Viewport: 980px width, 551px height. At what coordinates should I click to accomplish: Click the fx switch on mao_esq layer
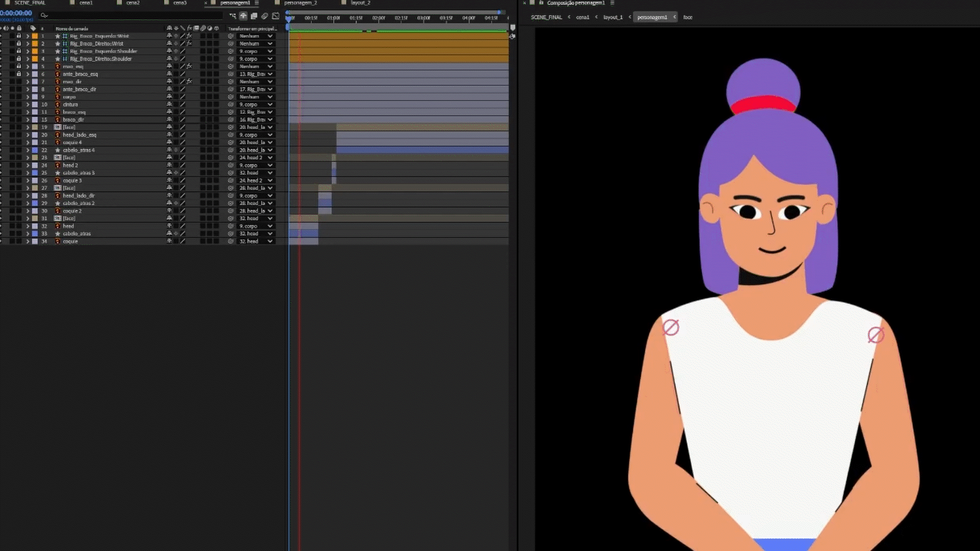click(x=189, y=66)
